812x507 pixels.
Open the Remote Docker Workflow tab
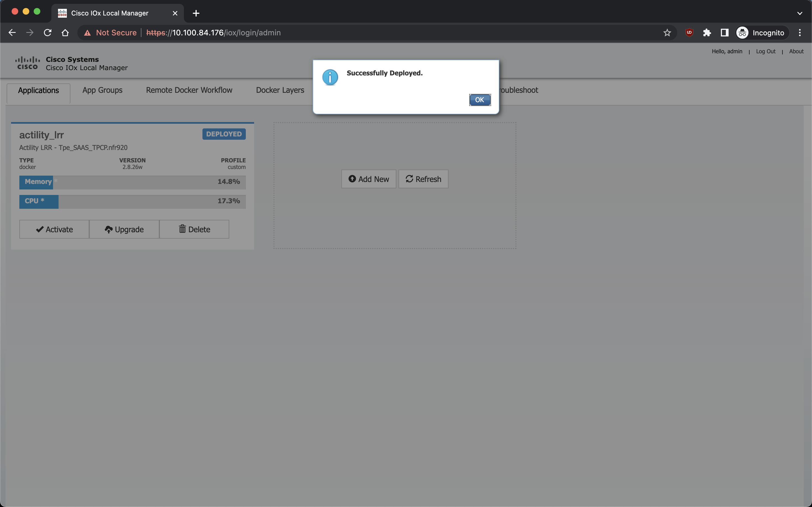pyautogui.click(x=189, y=90)
